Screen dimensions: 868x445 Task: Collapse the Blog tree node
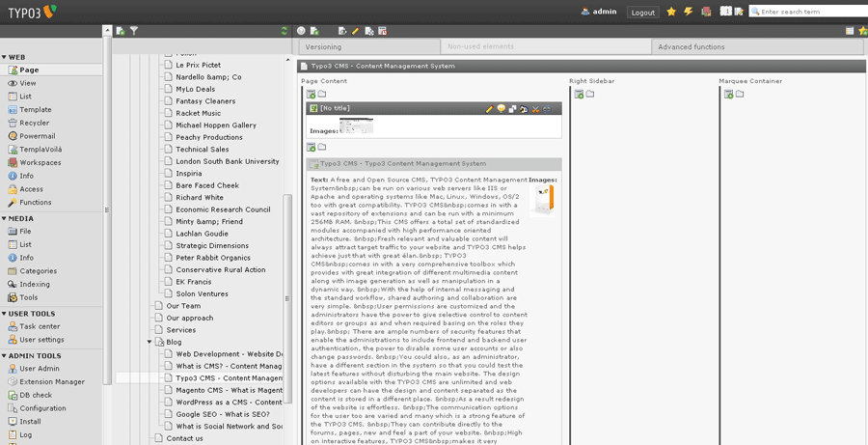(x=149, y=342)
